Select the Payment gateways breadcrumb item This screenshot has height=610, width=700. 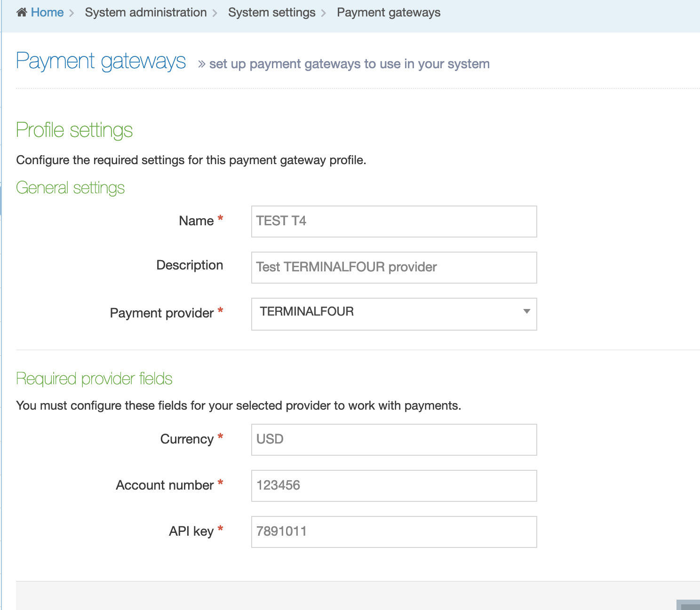pos(388,12)
